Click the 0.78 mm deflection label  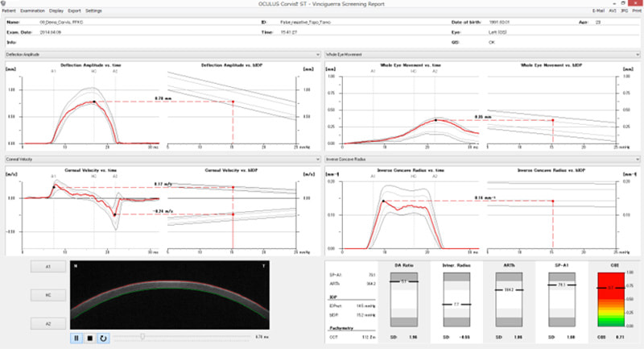163,98
